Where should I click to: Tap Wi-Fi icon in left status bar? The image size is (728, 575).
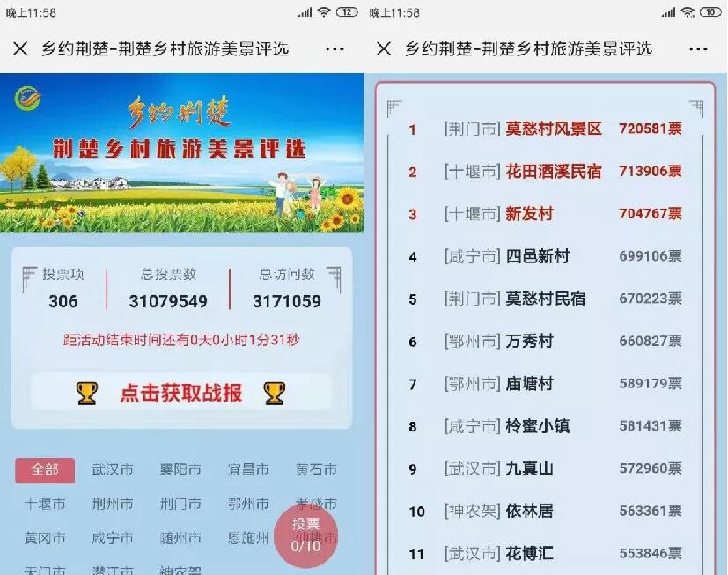point(324,12)
